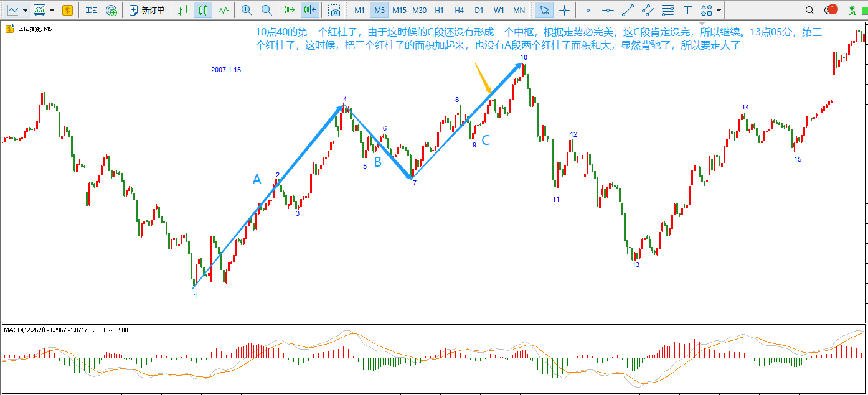Switch chart to bar chart style
The height and width of the screenshot is (395, 868).
[182, 10]
